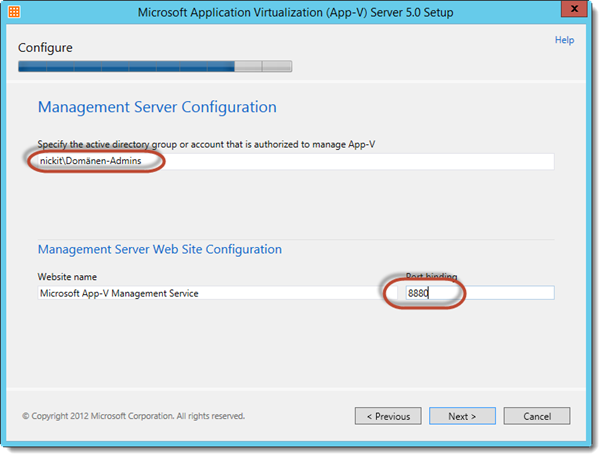
Task: Click the Configure progress bar
Action: (x=155, y=66)
